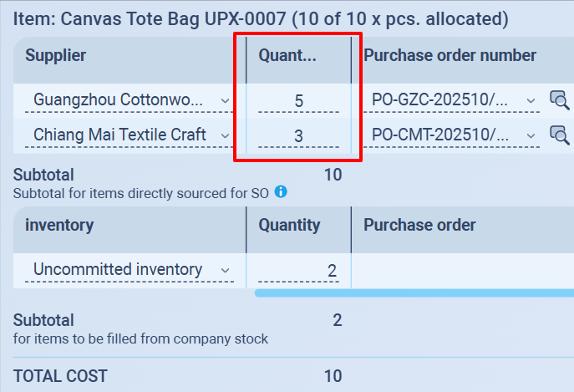Click the lookup icon beside PO-GZC-202510
The height and width of the screenshot is (392, 574).
(559, 100)
